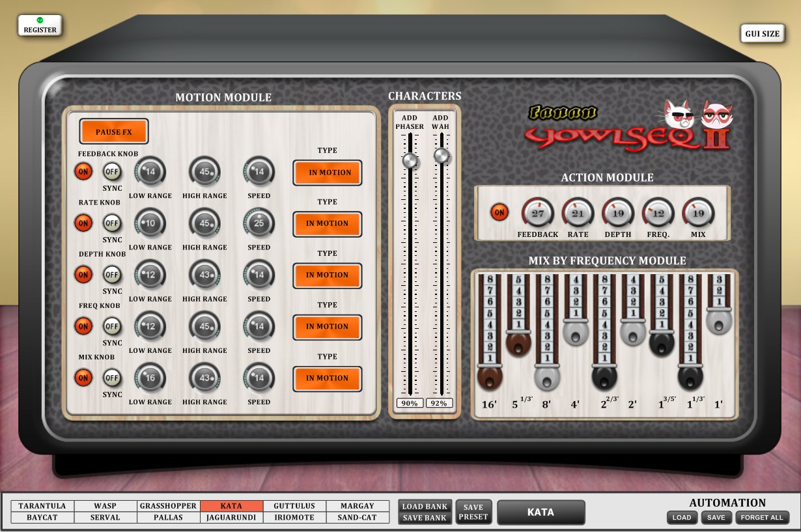Click the Rate knob in Action Module
The image size is (801, 532).
(x=578, y=213)
